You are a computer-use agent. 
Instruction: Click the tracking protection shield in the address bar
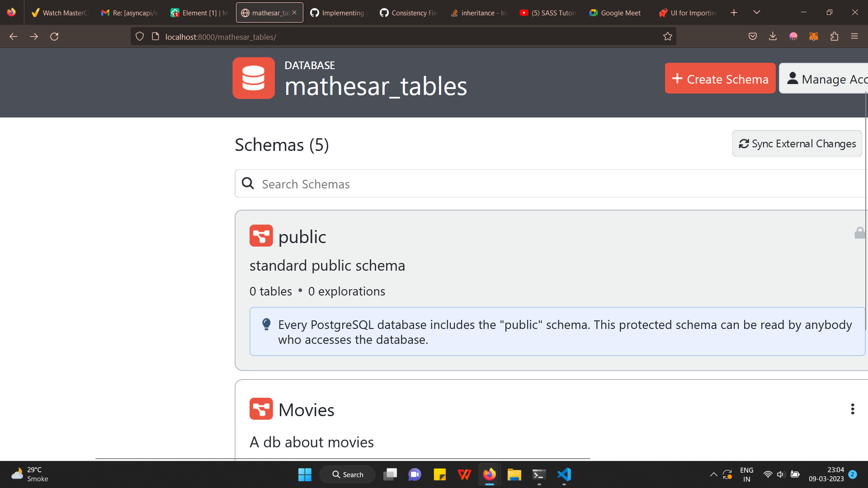pyautogui.click(x=139, y=36)
